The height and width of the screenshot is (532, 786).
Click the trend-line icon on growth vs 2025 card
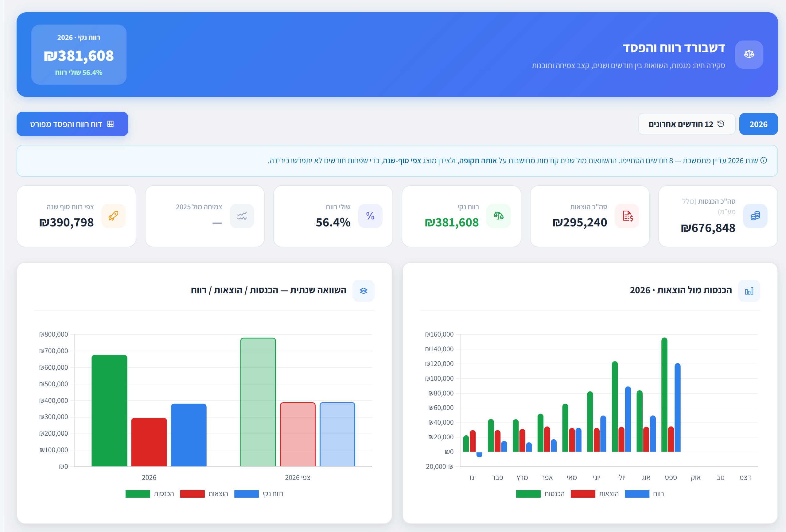[242, 216]
